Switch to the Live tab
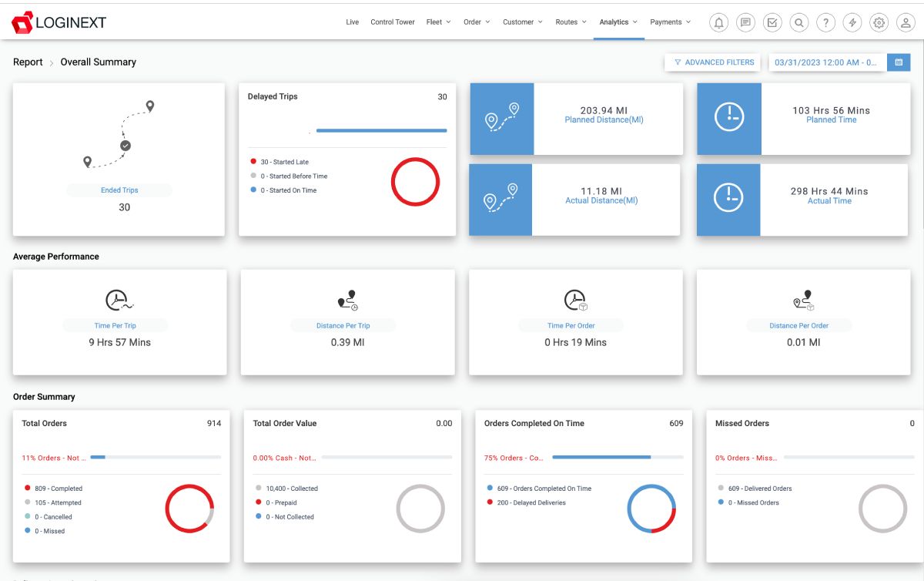Image resolution: width=924 pixels, height=581 pixels. click(352, 22)
